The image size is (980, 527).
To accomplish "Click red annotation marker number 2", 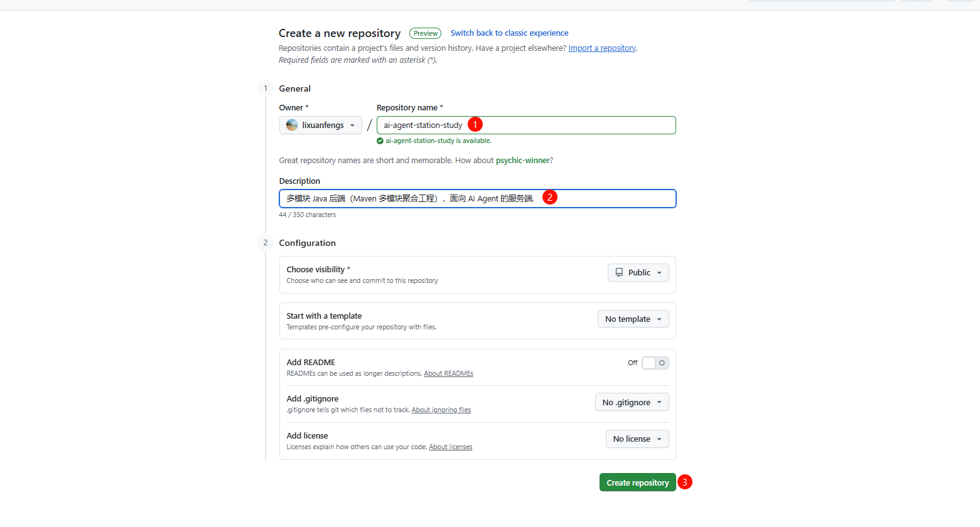I will (549, 198).
